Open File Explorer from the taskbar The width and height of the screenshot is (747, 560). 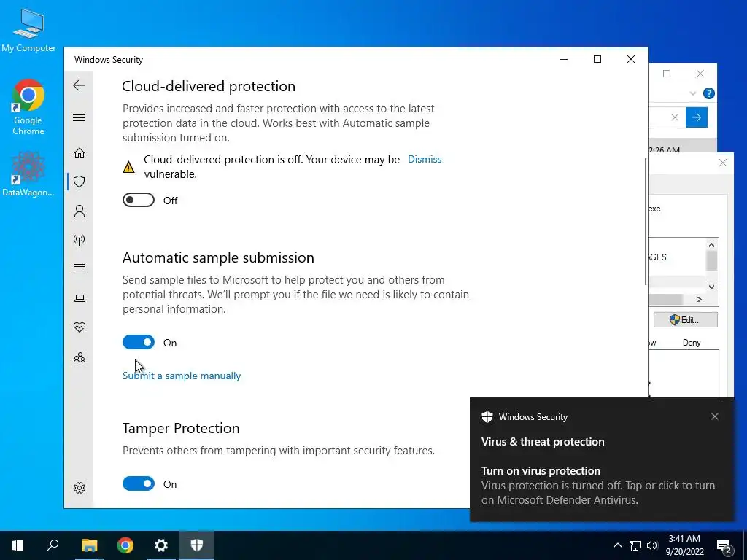click(x=89, y=545)
